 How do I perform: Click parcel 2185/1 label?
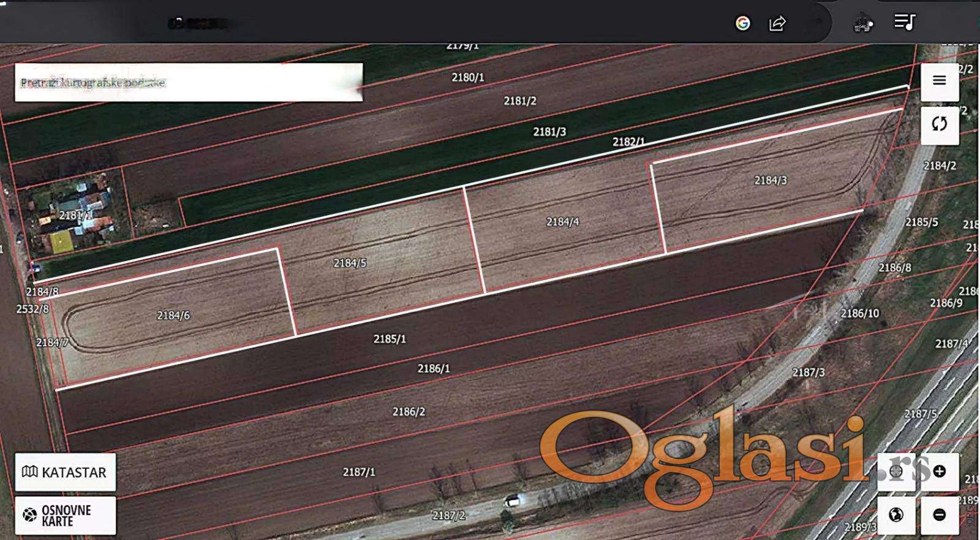(390, 339)
